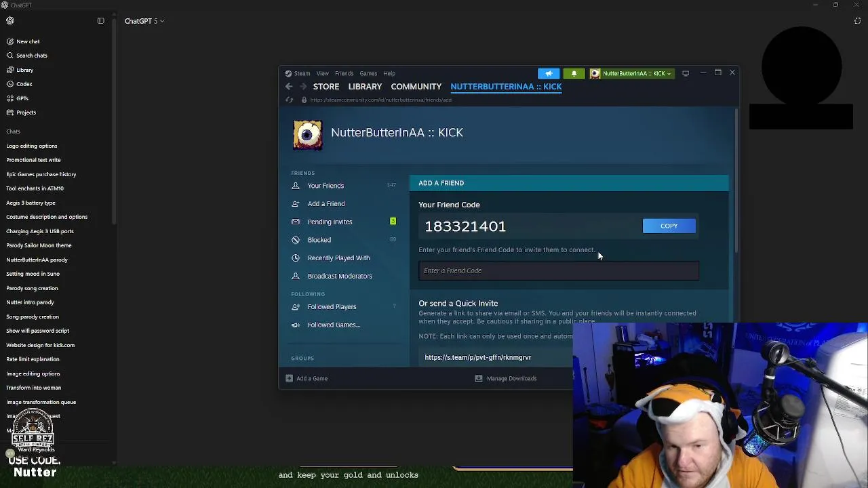Click the Enter a Friend Code field

[x=559, y=270]
